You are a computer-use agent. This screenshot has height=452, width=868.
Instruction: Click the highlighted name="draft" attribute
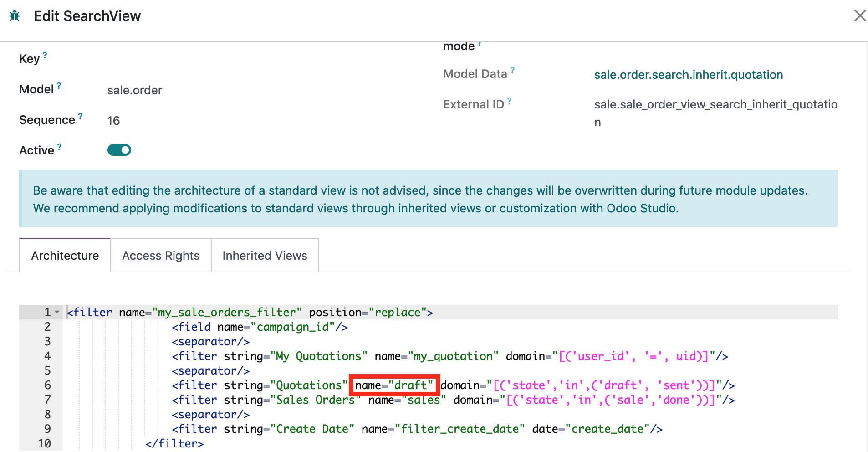[x=393, y=385]
